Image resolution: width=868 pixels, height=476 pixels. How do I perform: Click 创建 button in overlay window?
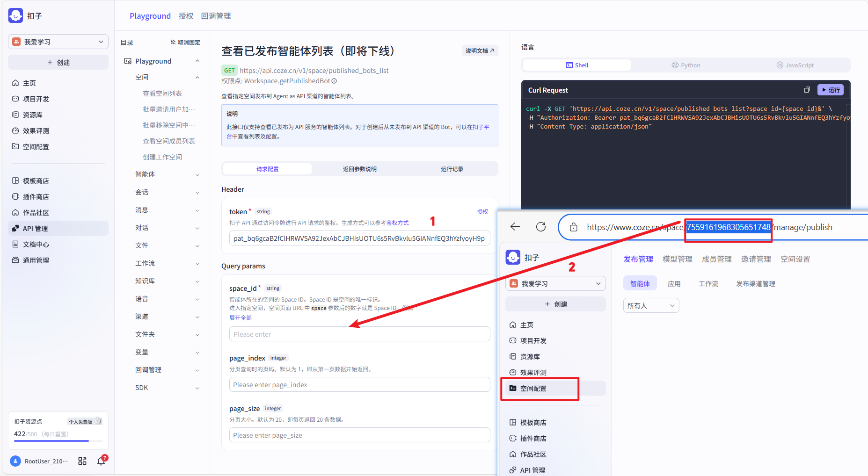(555, 304)
